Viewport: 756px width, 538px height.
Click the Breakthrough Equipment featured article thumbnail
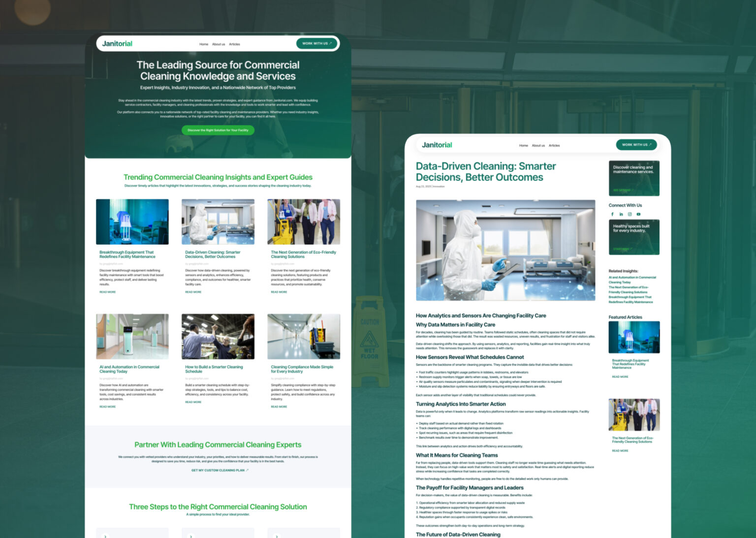pyautogui.click(x=634, y=337)
